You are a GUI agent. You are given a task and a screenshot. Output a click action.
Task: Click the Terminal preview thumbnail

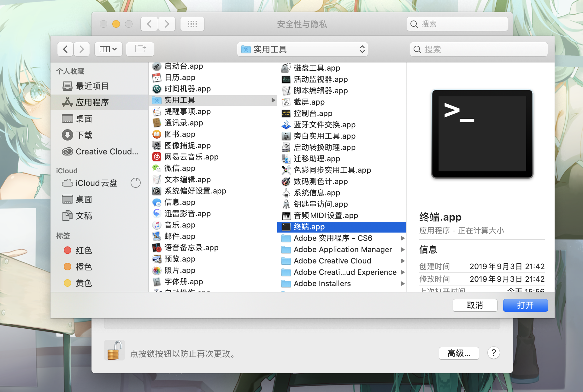(x=482, y=134)
